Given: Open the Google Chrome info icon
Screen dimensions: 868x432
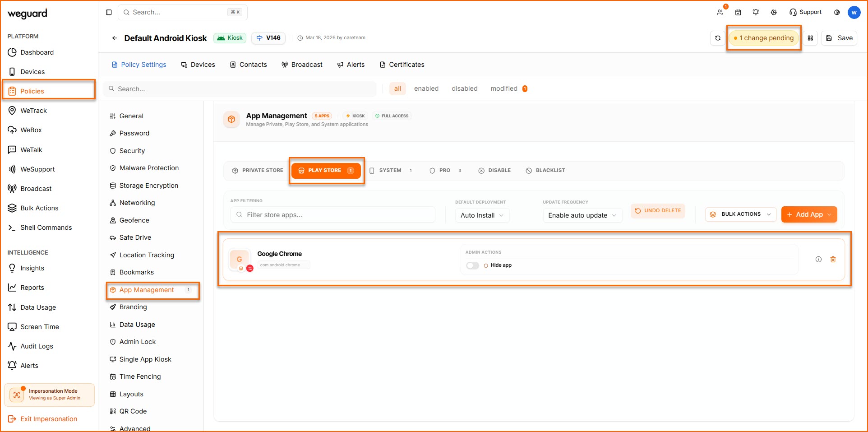Looking at the screenshot, I should (818, 260).
